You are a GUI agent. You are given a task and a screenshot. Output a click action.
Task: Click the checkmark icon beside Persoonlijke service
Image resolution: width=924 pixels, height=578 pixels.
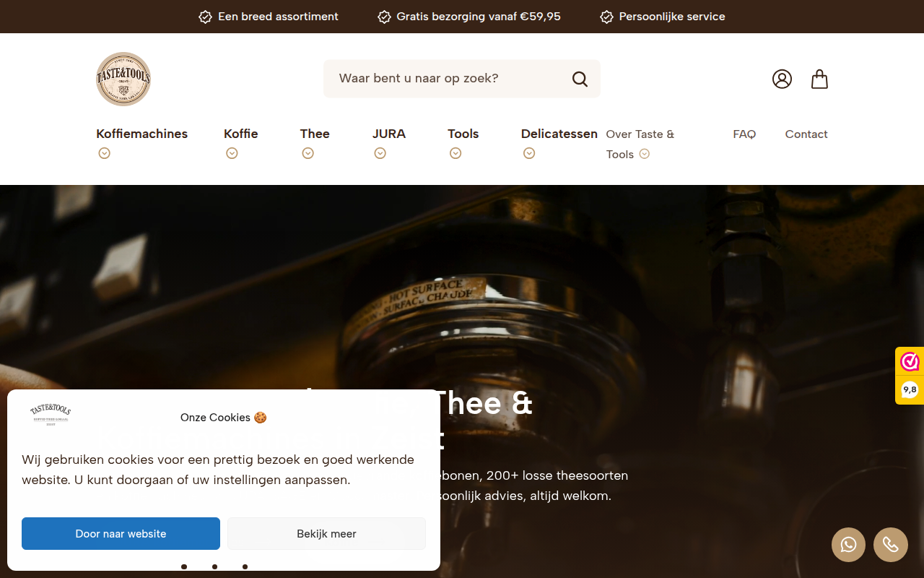[x=606, y=17]
